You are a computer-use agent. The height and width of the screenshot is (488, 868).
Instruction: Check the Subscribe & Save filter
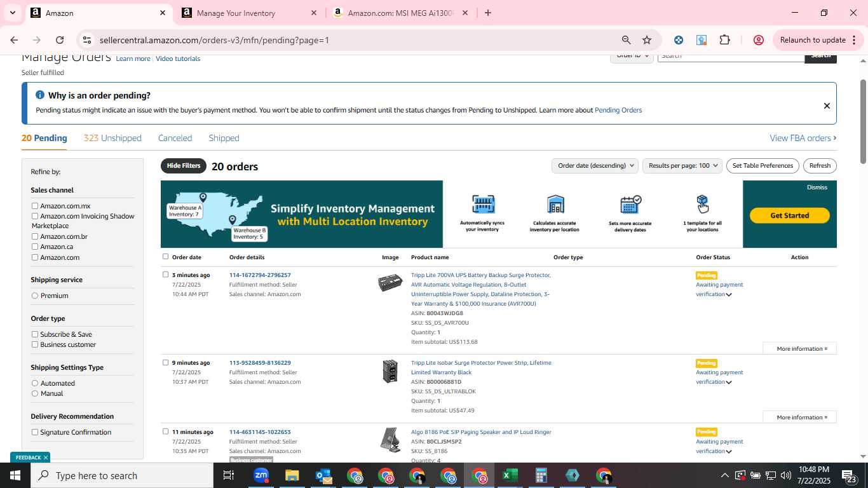(35, 334)
